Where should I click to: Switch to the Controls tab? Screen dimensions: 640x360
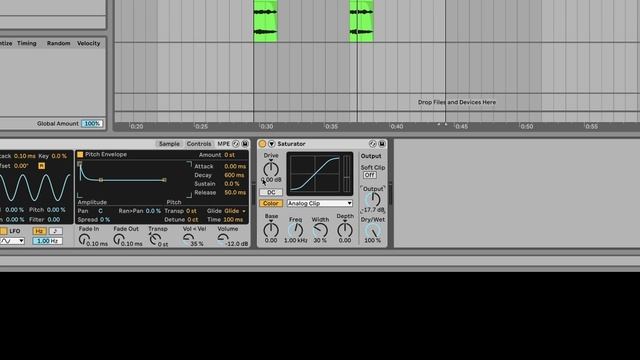(x=199, y=144)
